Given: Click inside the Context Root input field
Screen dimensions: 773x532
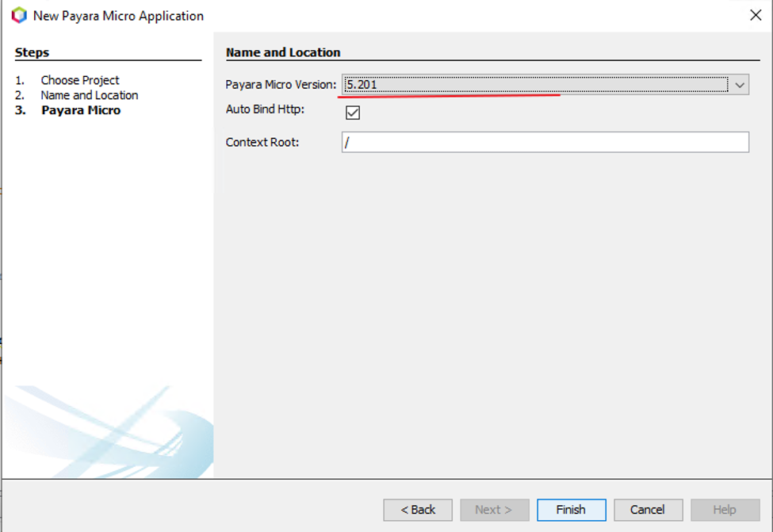Looking at the screenshot, I should (x=545, y=142).
